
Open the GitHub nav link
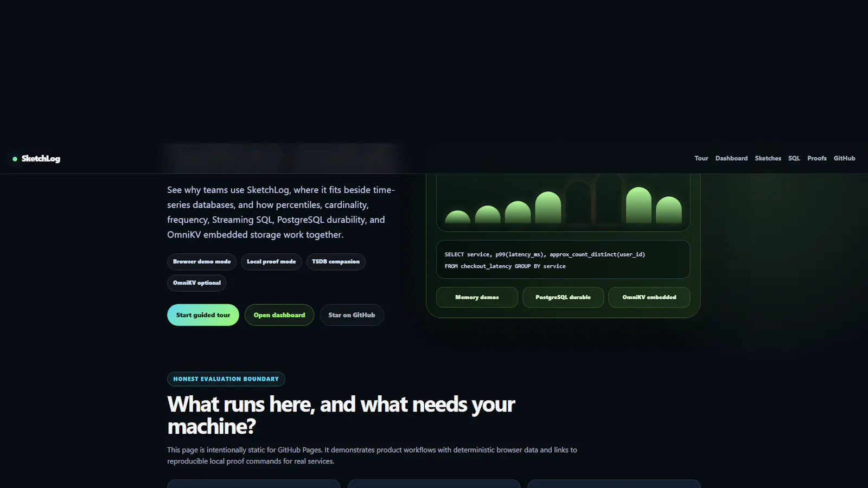[x=845, y=158]
